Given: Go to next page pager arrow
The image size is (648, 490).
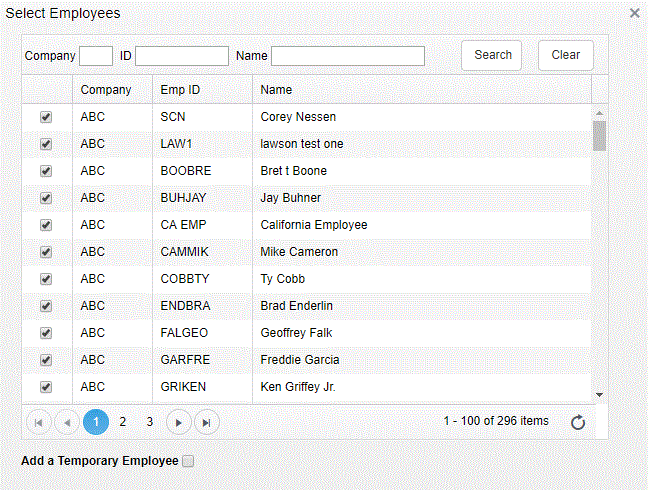Looking at the screenshot, I should 179,422.
